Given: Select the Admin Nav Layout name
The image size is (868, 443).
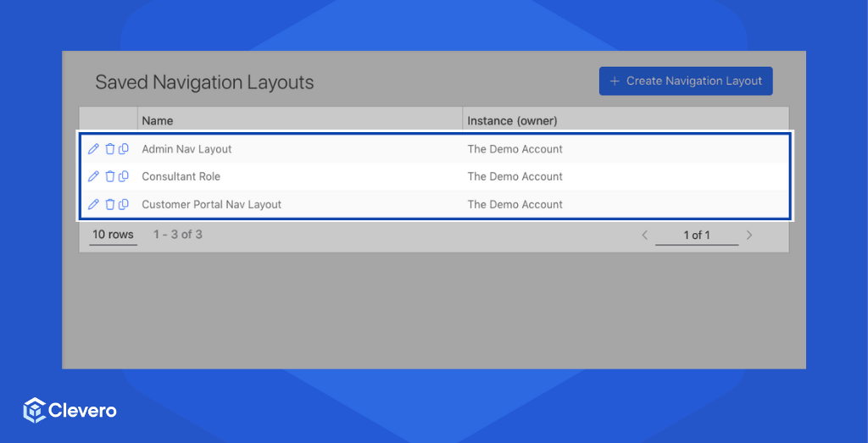Looking at the screenshot, I should pos(186,149).
